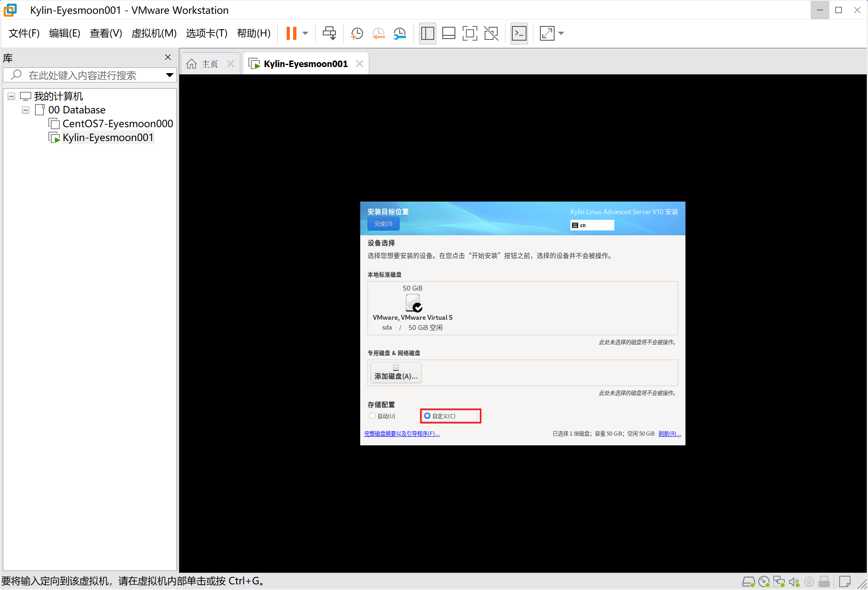Click the CD/DVD drive status icon

coord(764,581)
